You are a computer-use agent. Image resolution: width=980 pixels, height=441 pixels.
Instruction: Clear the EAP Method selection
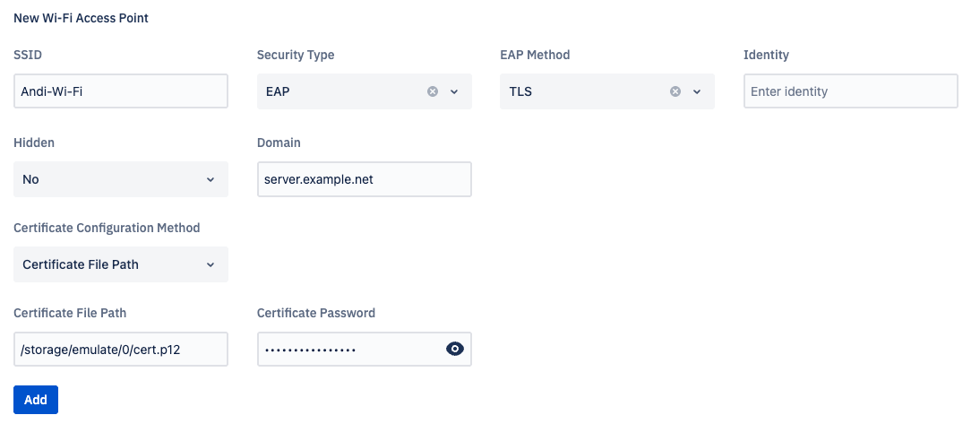coord(675,91)
